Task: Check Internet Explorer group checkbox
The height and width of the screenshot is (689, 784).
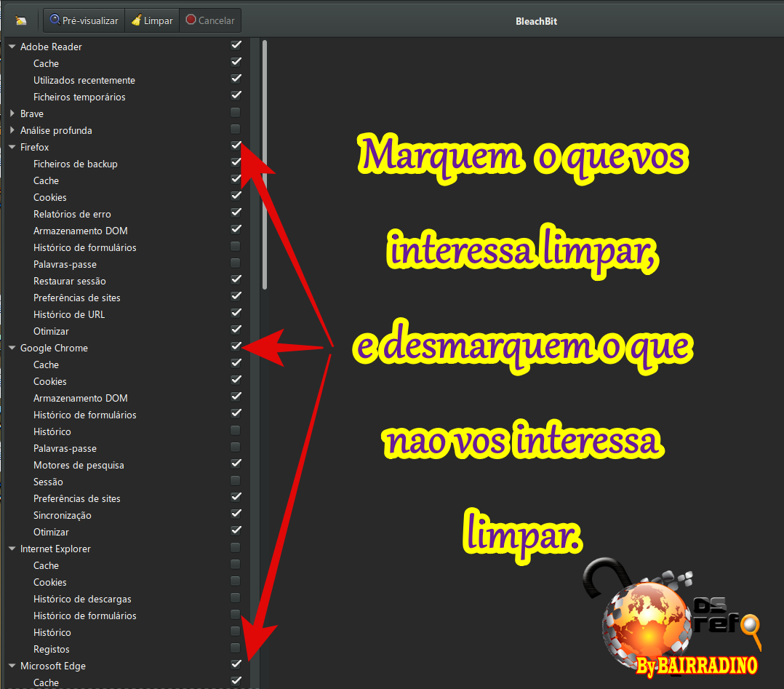Action: pyautogui.click(x=236, y=548)
